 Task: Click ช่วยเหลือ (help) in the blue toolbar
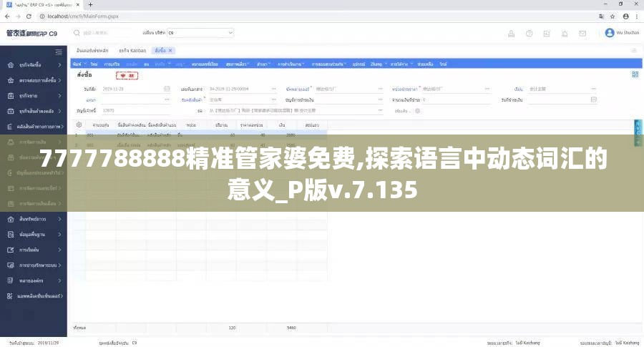click(425, 64)
